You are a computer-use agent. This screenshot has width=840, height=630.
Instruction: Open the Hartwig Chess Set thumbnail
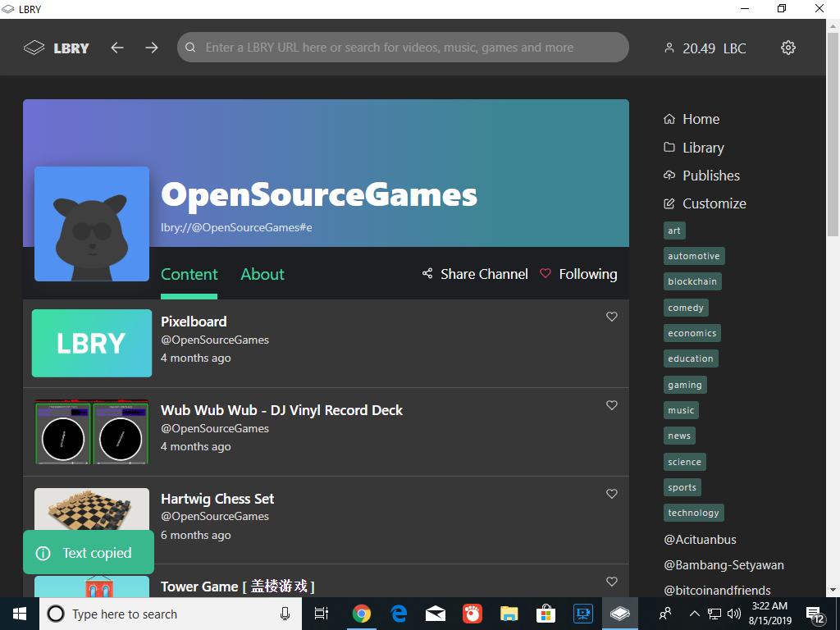tap(92, 509)
